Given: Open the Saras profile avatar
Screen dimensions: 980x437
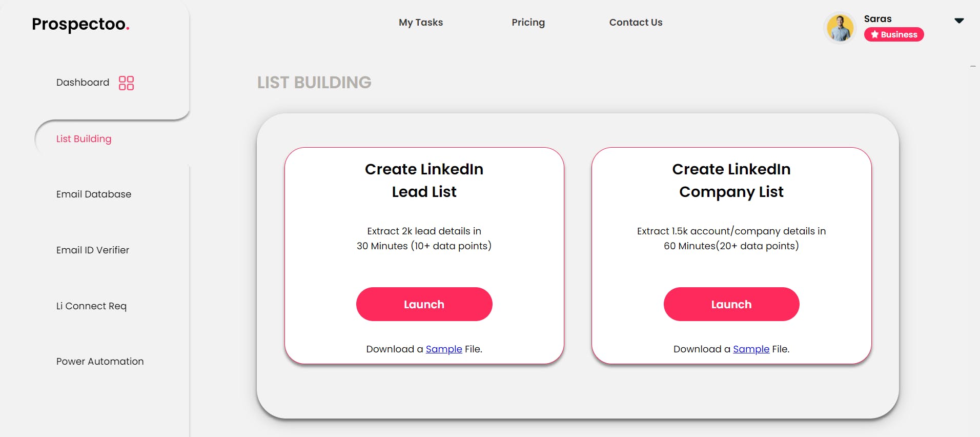Looking at the screenshot, I should click(840, 28).
